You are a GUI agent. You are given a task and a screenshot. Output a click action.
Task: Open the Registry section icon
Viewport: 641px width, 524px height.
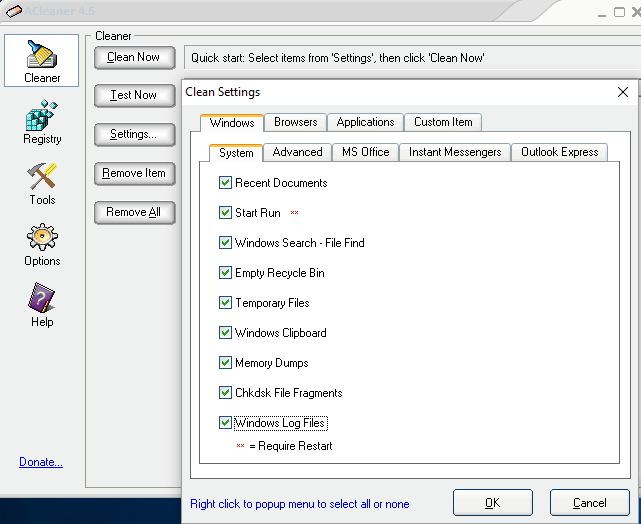pos(42,115)
